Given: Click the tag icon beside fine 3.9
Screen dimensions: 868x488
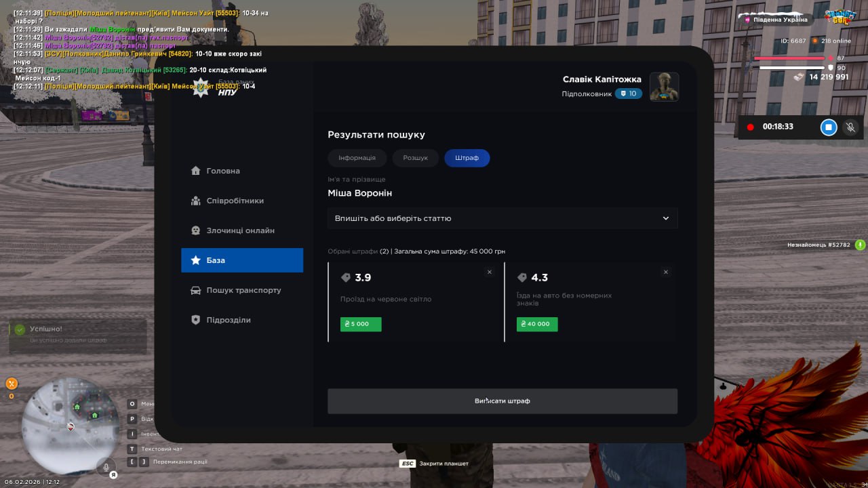Looking at the screenshot, I should click(x=346, y=278).
